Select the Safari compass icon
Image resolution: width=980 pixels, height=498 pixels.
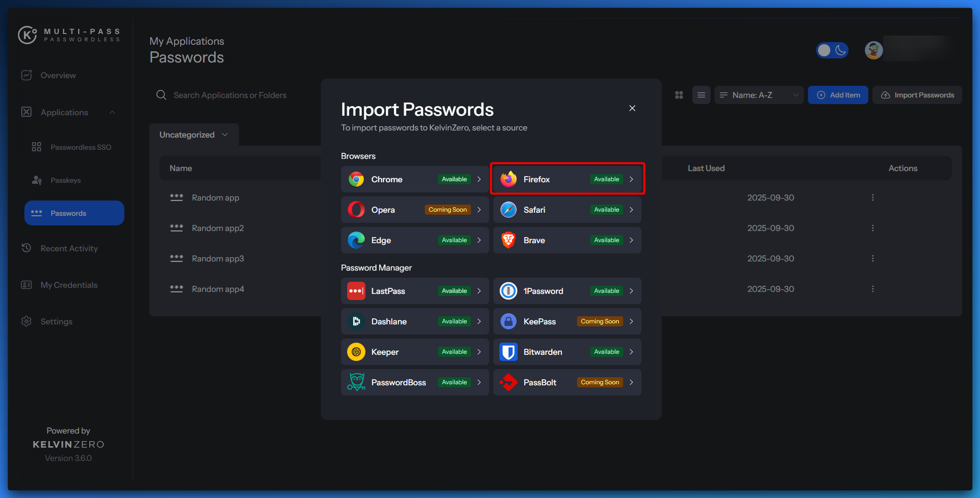(509, 210)
